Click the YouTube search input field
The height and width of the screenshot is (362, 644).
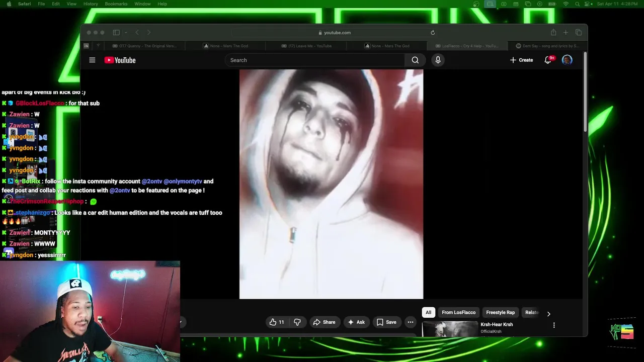pyautogui.click(x=315, y=60)
